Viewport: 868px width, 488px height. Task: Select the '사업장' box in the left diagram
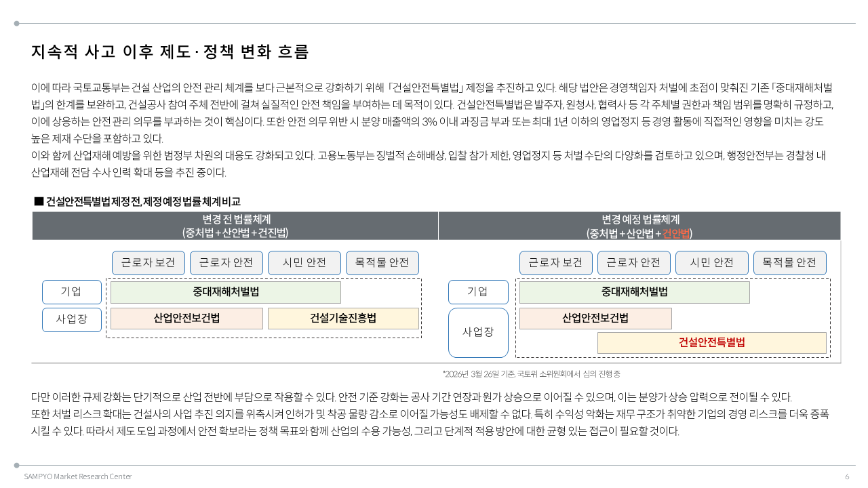pos(71,320)
